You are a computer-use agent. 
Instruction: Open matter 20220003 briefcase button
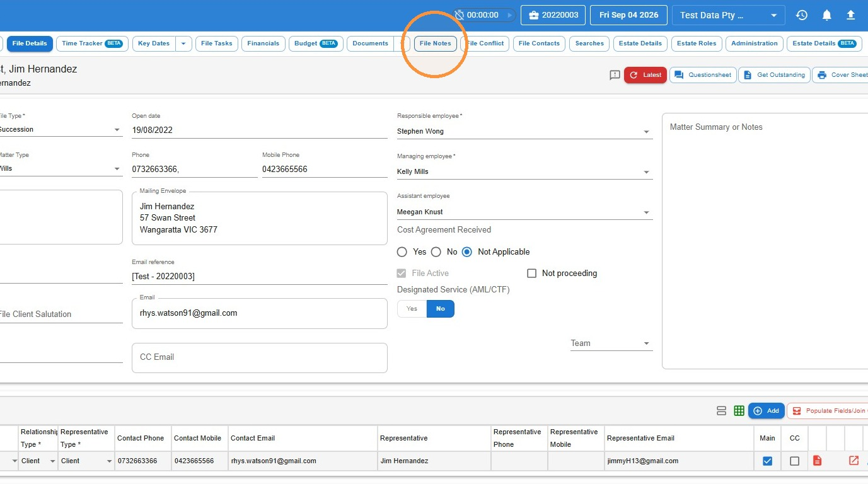pyautogui.click(x=553, y=15)
